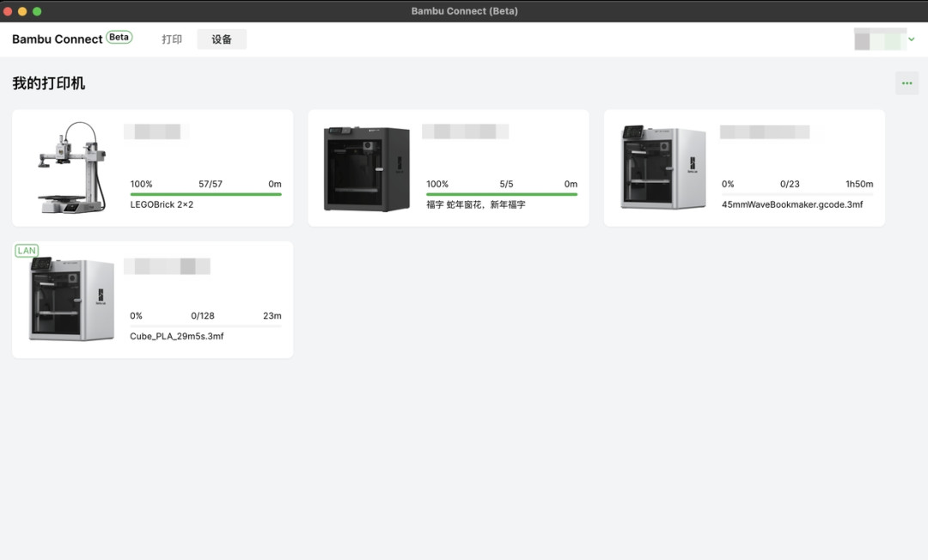Click the LAN printer's silver thumbnail image
This screenshot has height=560, width=928.
coord(71,299)
